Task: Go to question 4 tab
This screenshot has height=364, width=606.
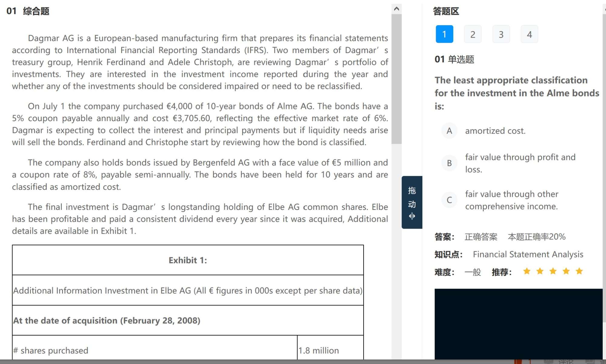Action: 529,34
